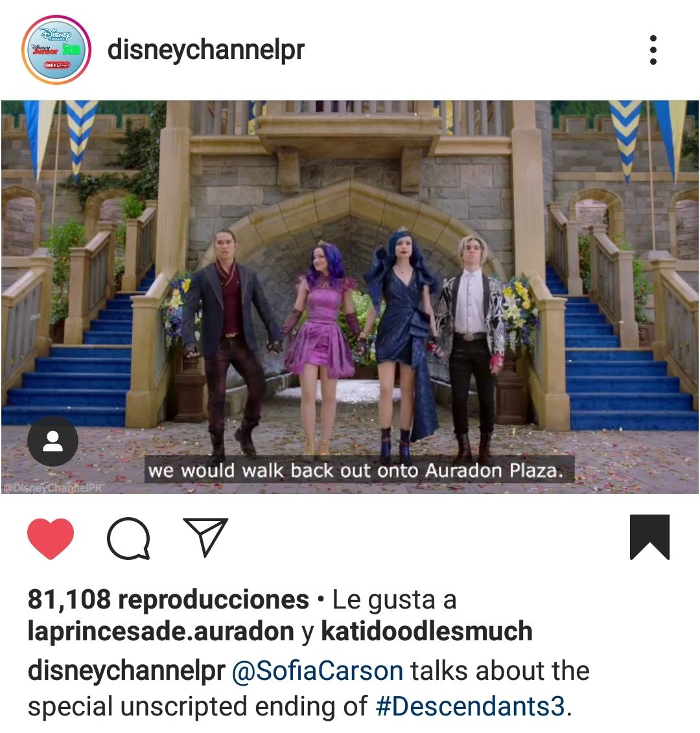Open disneychannelpr profile picture story
Image resolution: width=700 pixels, height=733 pixels.
coord(56,50)
